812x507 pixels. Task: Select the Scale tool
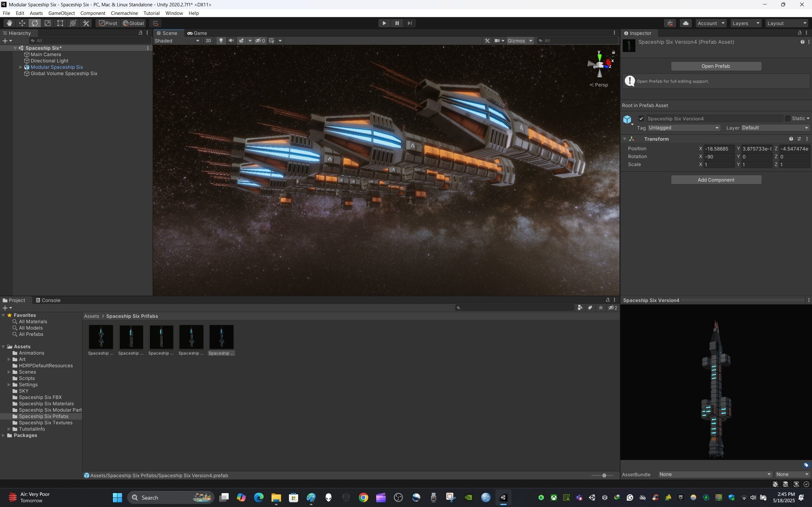pyautogui.click(x=48, y=23)
